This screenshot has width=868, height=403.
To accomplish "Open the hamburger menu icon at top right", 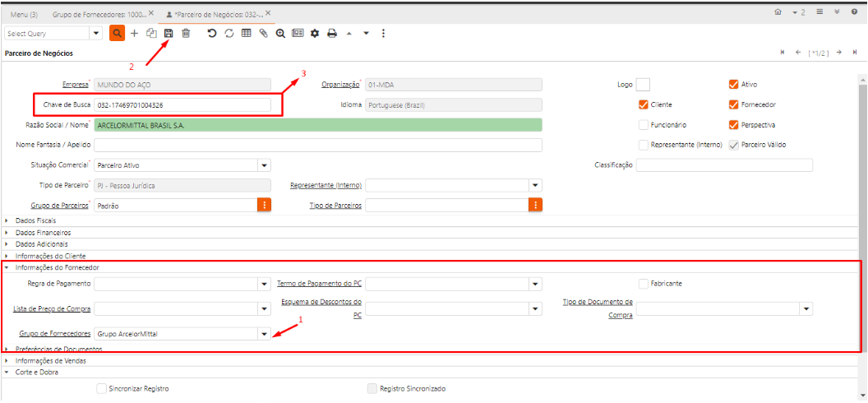I will point(820,12).
